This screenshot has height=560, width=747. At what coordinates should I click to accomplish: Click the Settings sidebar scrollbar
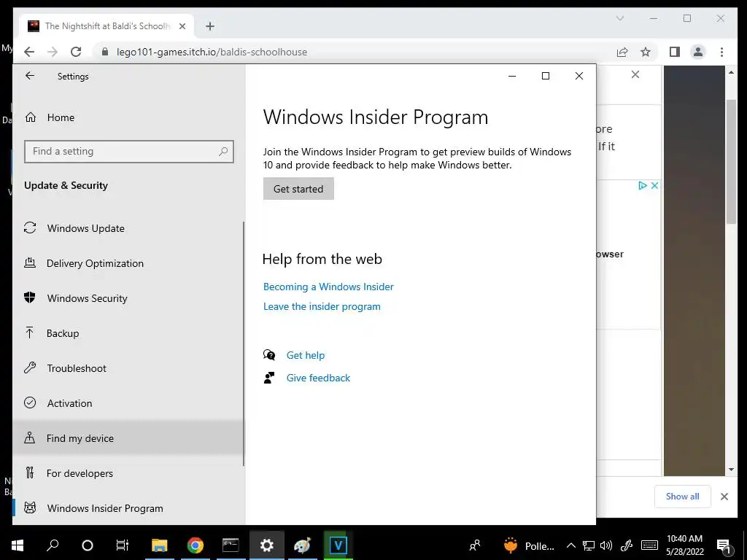244,343
